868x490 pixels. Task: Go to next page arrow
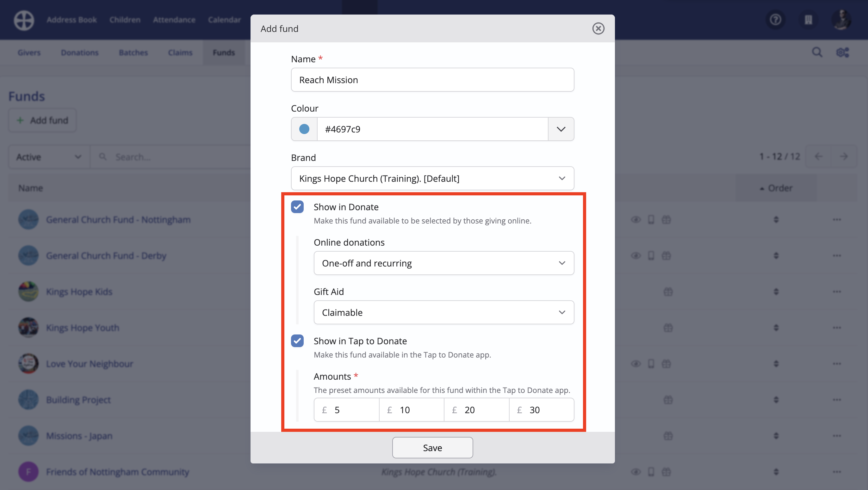pos(844,156)
